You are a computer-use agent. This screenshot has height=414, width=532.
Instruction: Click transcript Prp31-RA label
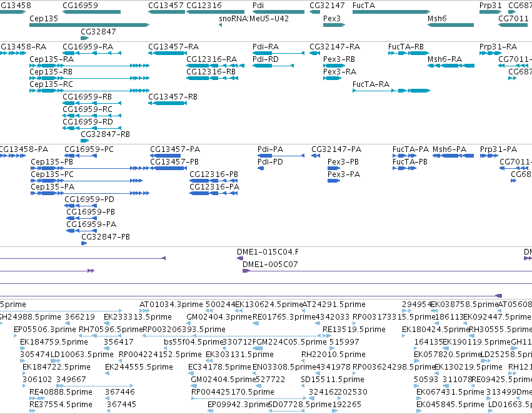coord(498,47)
